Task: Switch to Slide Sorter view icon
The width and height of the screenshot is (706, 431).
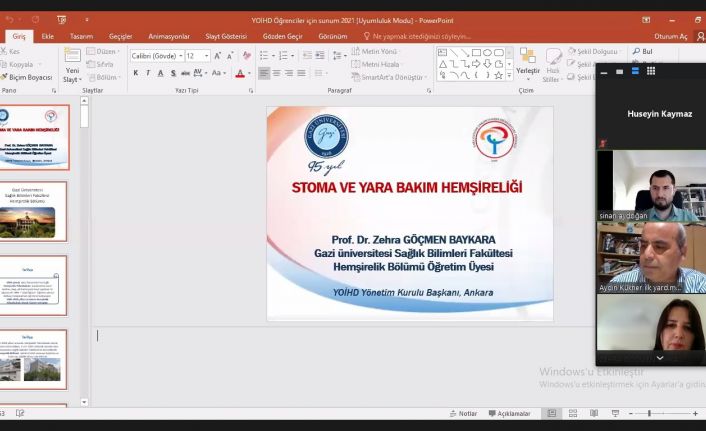Action: (x=572, y=413)
